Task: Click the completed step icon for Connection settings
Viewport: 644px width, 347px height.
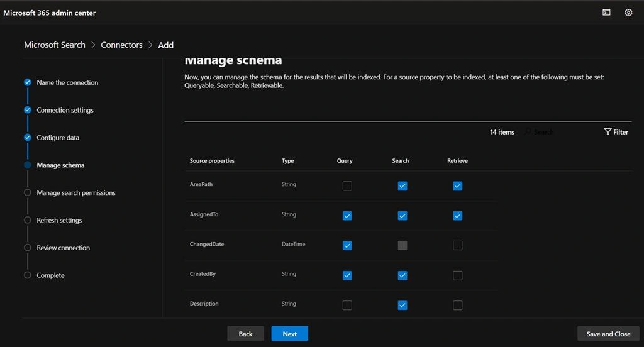Action: (28, 109)
